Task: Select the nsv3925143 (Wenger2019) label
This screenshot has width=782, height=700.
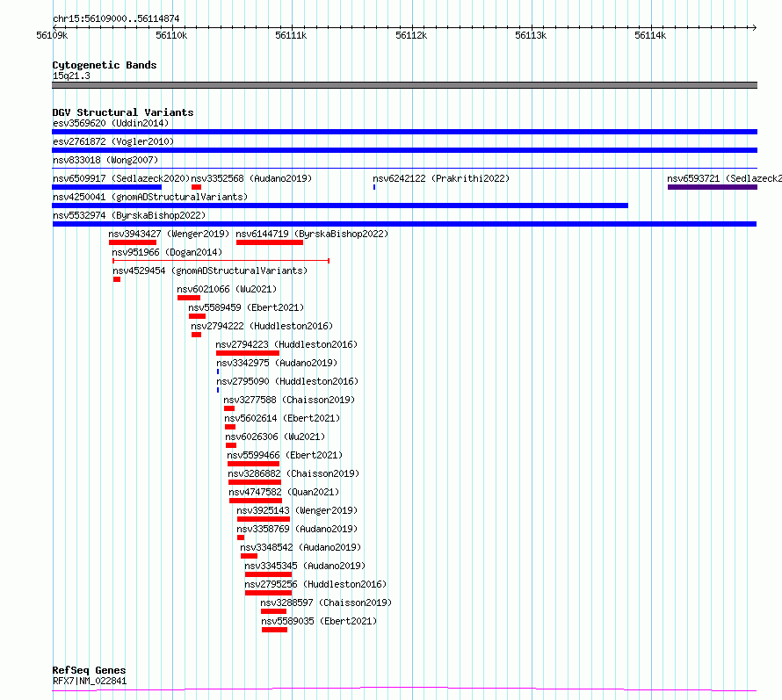Action: [x=297, y=510]
